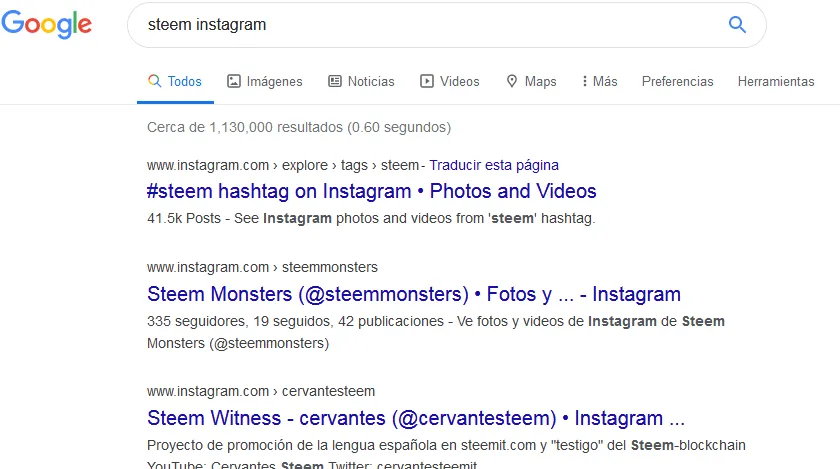
Task: Click the explore › tags › steem breadcrumb URL
Action: [x=282, y=165]
